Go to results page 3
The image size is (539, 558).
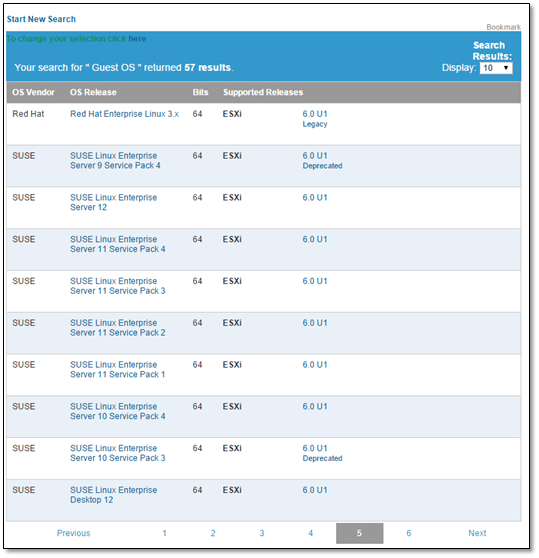point(262,533)
